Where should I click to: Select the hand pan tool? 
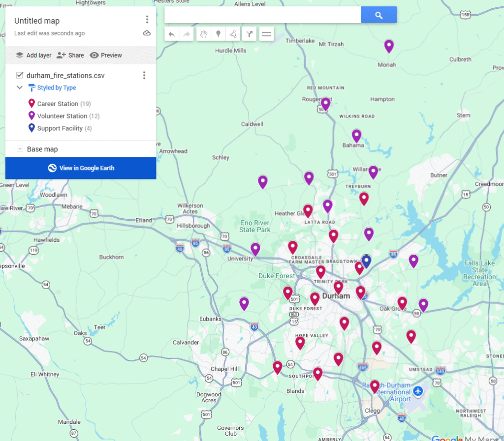tap(203, 34)
